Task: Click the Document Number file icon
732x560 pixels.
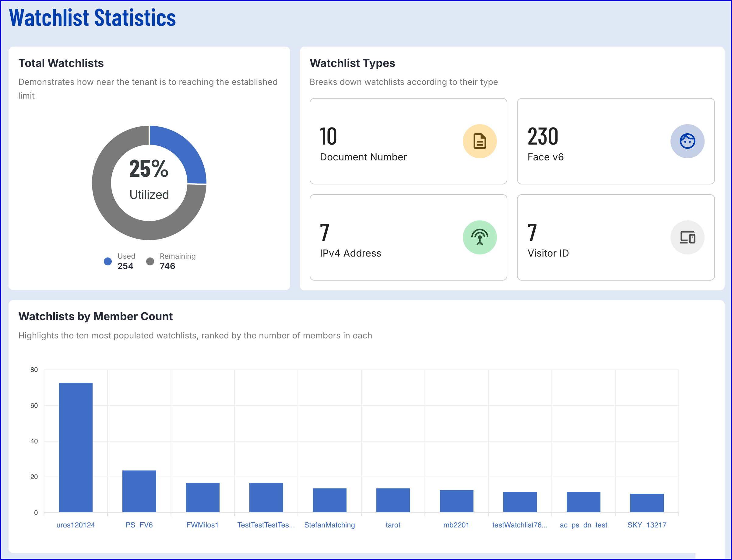Action: 479,141
